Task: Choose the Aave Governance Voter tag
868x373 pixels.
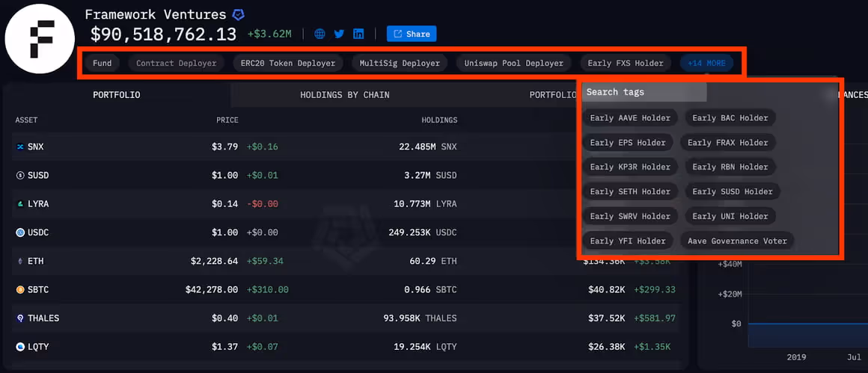Action: pos(737,241)
